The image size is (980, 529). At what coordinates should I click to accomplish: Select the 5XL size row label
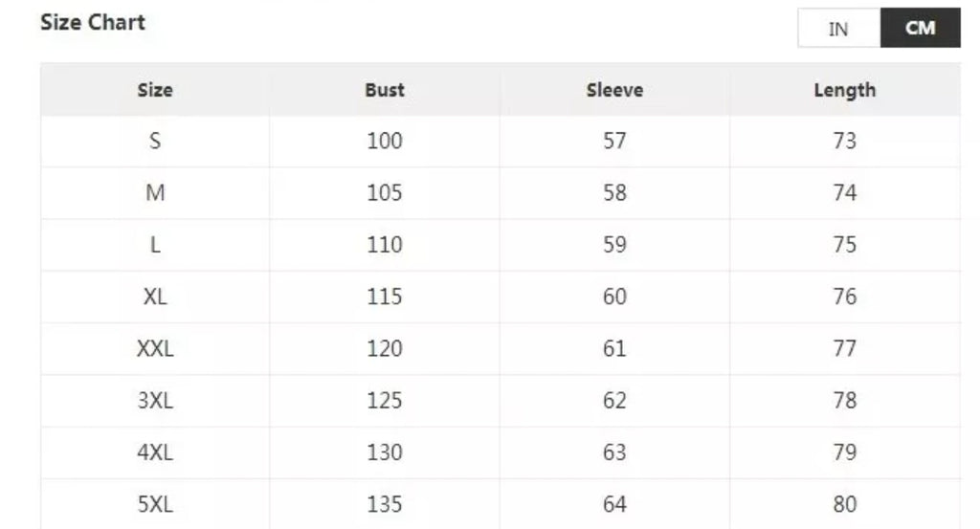[155, 504]
